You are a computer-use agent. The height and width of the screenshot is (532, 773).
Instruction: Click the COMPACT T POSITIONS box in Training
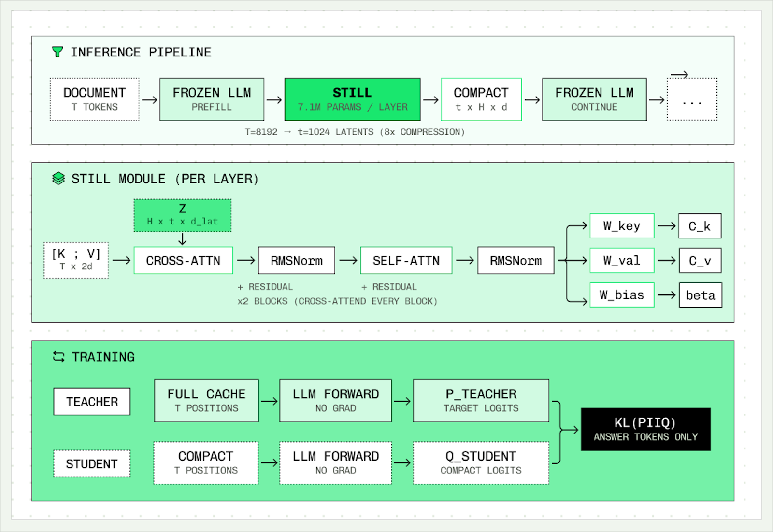coord(206,463)
